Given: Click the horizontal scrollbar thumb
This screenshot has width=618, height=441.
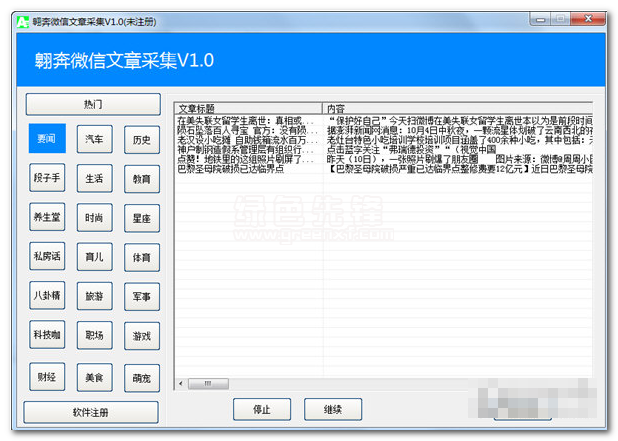Looking at the screenshot, I should tap(208, 383).
